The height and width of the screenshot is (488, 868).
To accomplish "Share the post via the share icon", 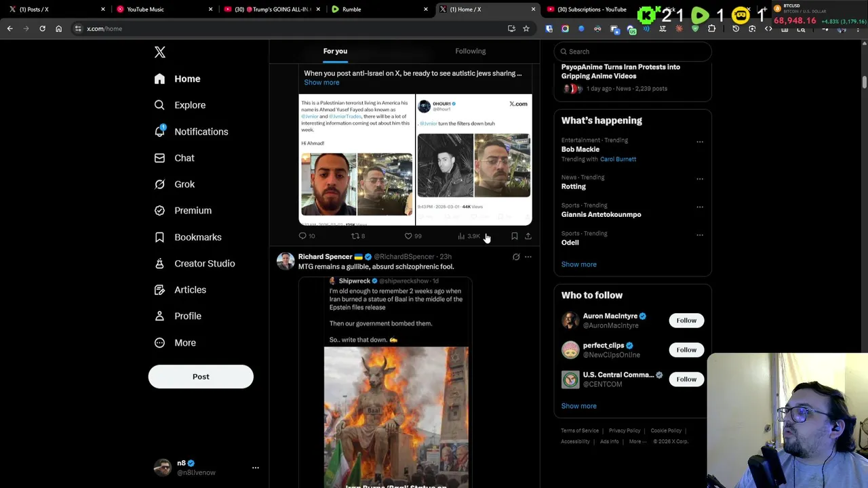I will pyautogui.click(x=528, y=236).
